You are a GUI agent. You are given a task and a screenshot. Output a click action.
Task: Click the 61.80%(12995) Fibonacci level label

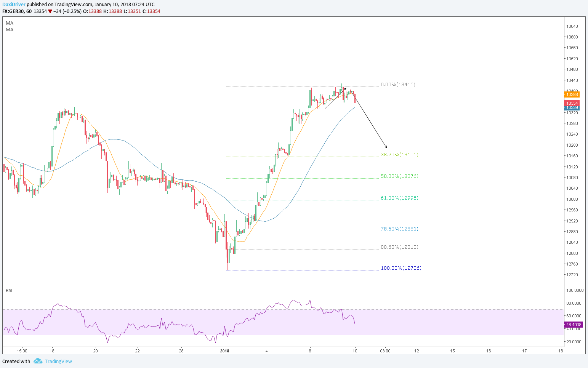pos(399,198)
